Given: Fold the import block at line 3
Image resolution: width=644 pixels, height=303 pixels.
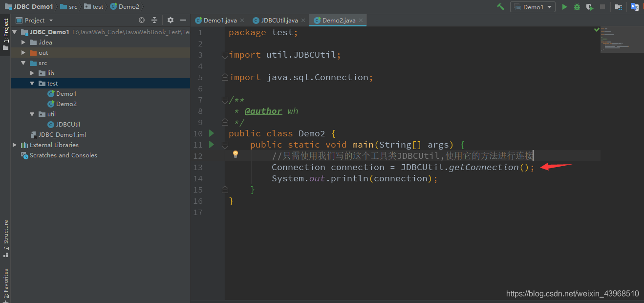Looking at the screenshot, I should point(225,55).
